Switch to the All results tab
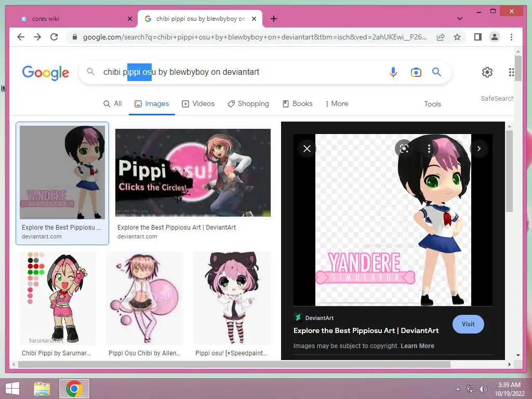The height and width of the screenshot is (399, 532). point(112,104)
